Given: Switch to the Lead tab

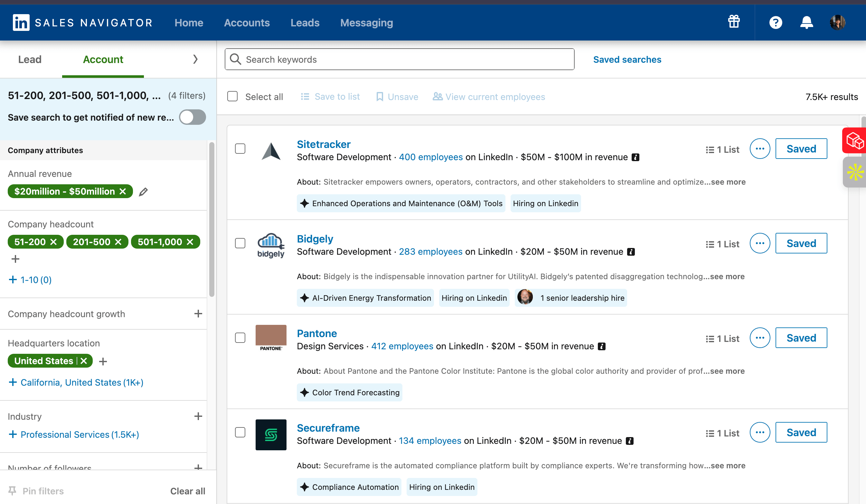Looking at the screenshot, I should [30, 60].
